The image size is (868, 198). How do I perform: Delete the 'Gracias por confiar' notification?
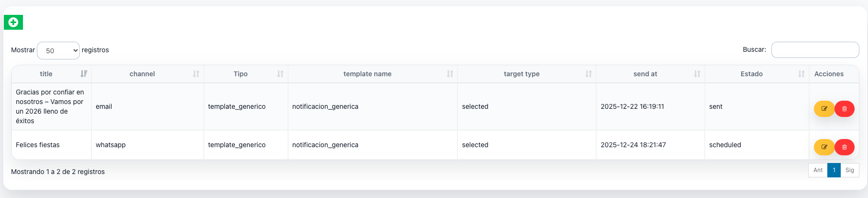[x=845, y=109]
